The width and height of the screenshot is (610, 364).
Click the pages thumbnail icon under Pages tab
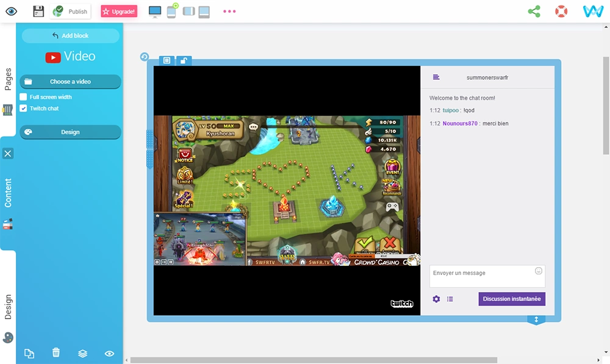click(7, 110)
